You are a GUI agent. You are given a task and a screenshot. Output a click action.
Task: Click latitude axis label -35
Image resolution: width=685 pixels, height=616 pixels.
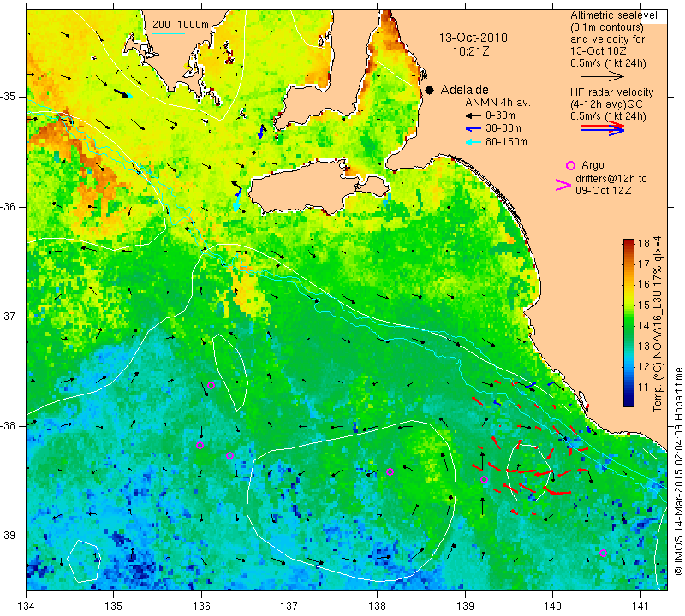(9, 97)
